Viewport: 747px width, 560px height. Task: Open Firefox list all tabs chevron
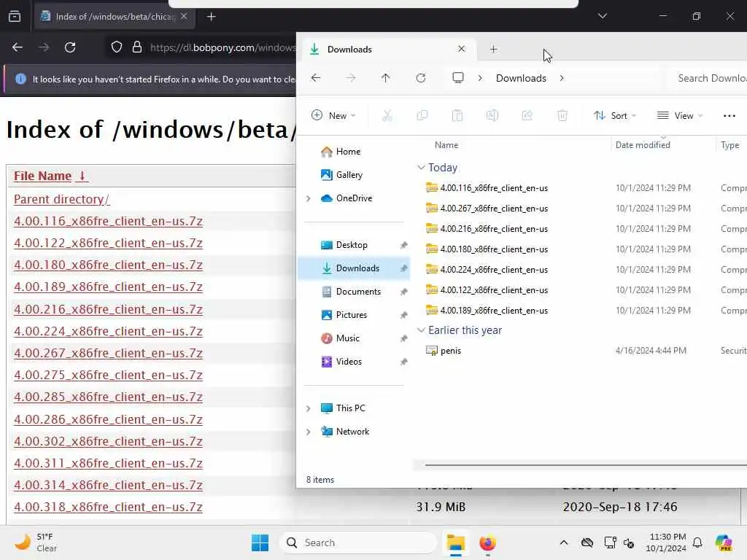point(602,16)
